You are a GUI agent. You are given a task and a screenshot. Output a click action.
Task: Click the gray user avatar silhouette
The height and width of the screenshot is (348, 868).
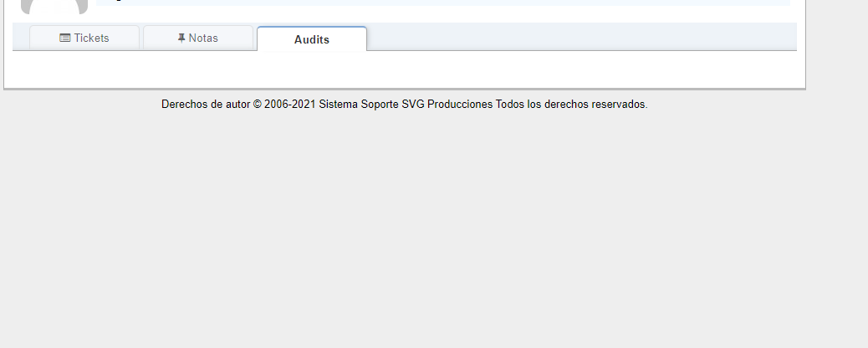pos(54,7)
